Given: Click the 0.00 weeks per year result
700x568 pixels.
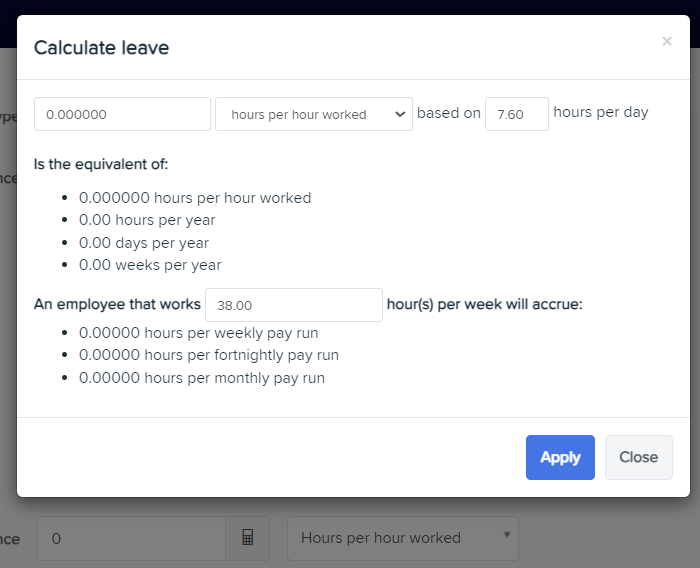Looking at the screenshot, I should click(x=150, y=265).
